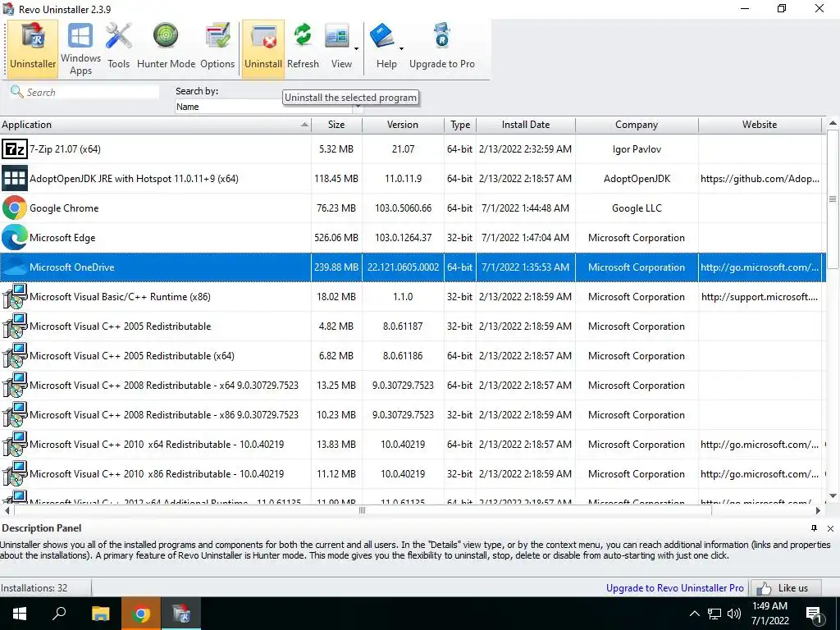Select 'Microsoft OneDrive' application name

(x=72, y=267)
